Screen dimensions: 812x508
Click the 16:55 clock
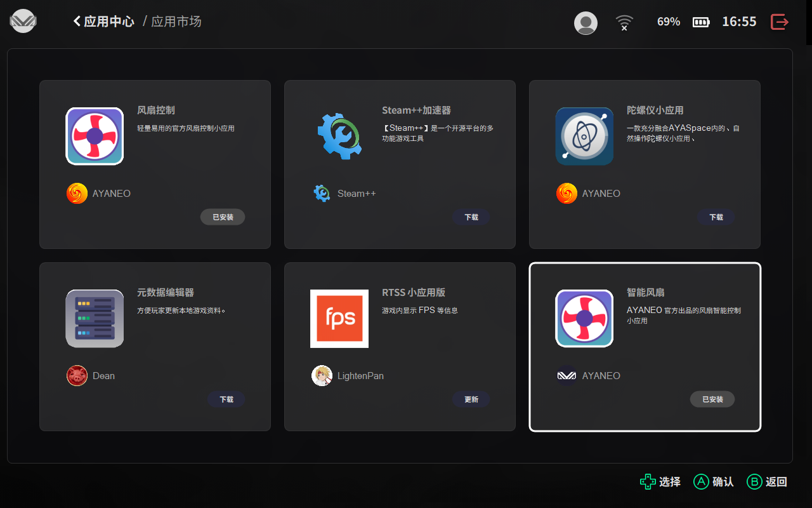pos(739,22)
